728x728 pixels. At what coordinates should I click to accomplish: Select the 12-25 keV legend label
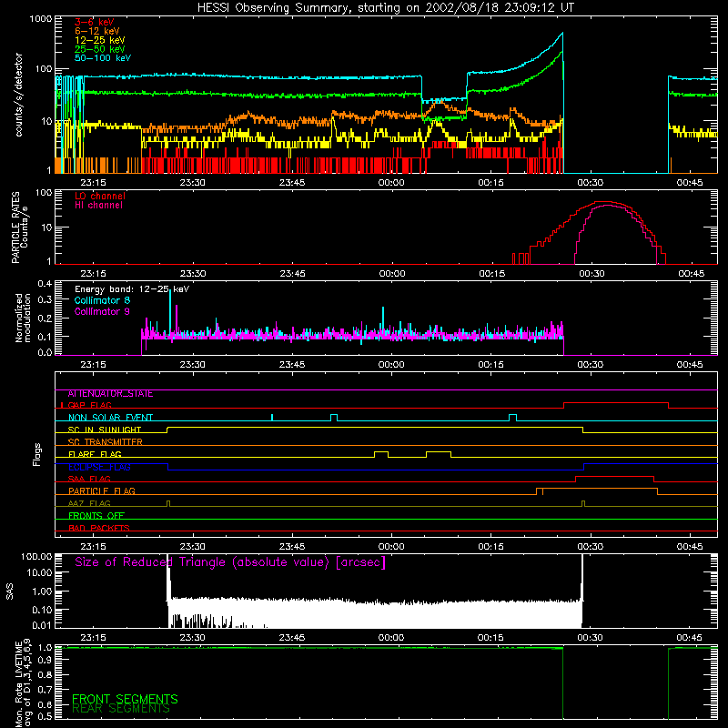click(x=100, y=40)
